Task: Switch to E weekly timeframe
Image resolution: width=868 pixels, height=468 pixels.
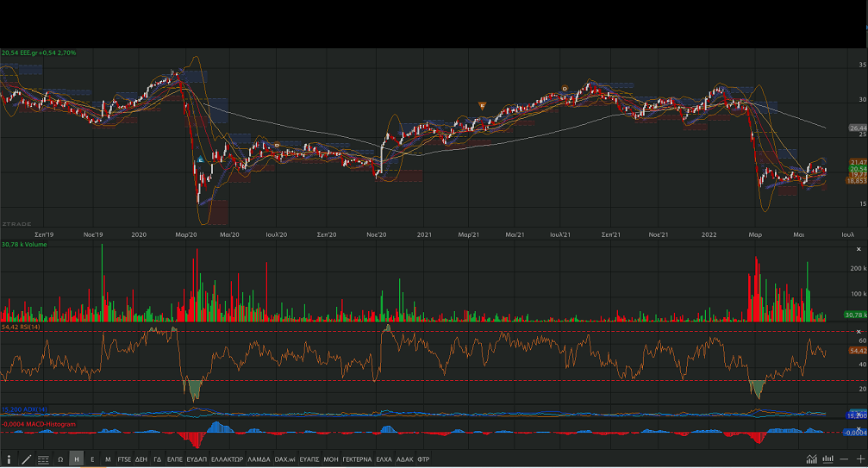Action: [92, 459]
